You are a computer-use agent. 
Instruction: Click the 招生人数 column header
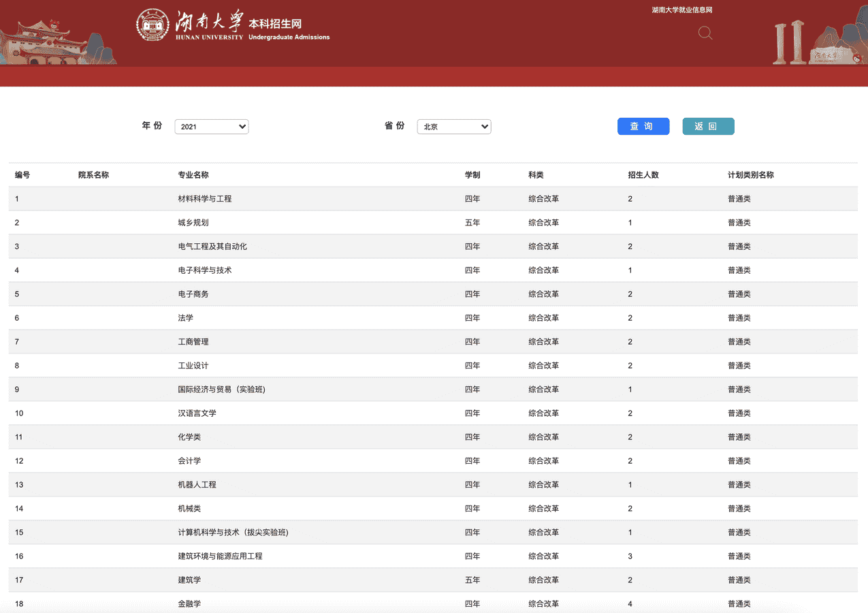pos(643,175)
